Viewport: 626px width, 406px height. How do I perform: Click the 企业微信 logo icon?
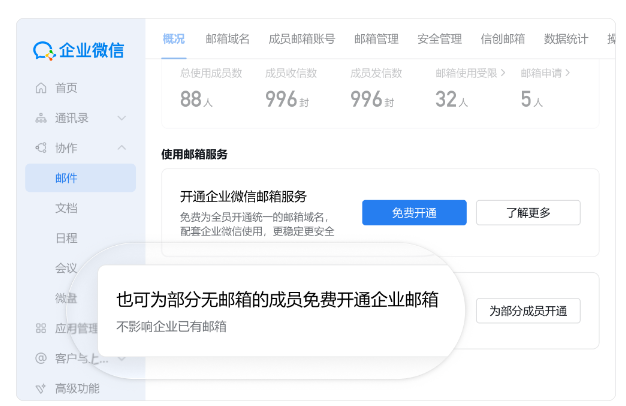pyautogui.click(x=44, y=50)
